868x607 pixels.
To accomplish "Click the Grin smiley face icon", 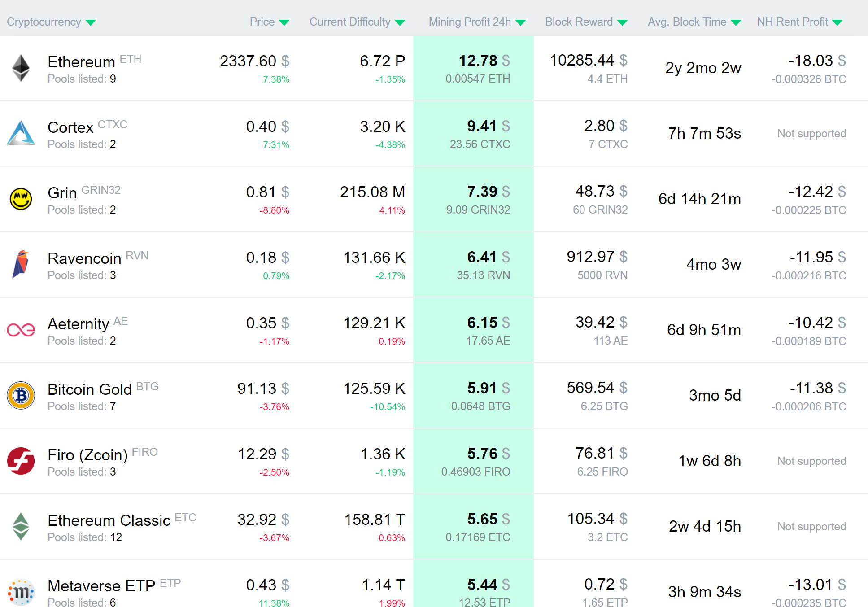I will 21,199.
